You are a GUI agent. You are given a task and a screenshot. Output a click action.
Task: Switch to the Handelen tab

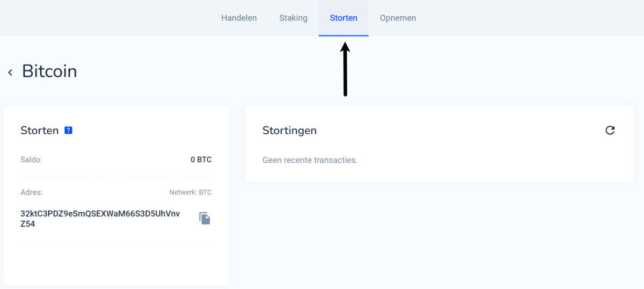(239, 18)
